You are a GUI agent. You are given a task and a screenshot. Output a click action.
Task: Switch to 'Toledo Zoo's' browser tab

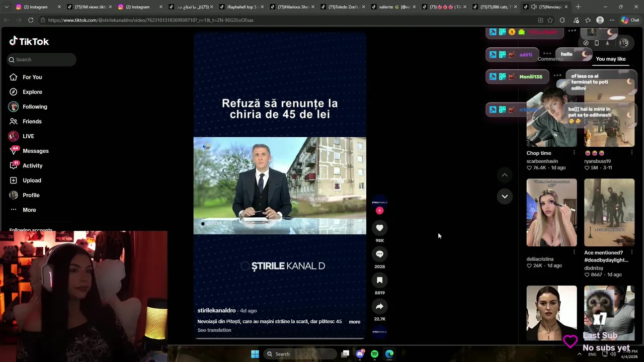[x=342, y=7]
